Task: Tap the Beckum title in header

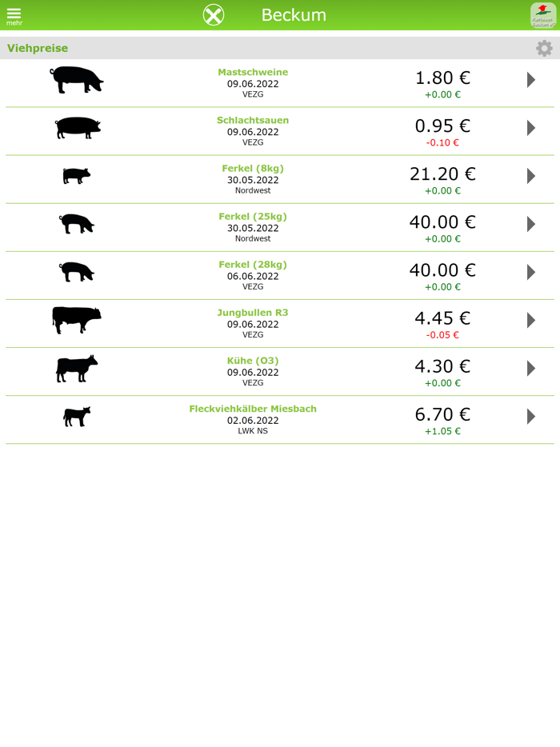Action: click(294, 15)
